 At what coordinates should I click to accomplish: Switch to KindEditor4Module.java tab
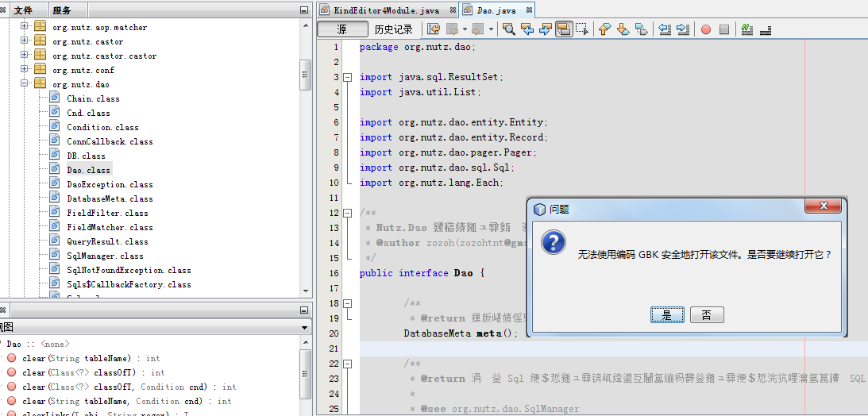(387, 10)
